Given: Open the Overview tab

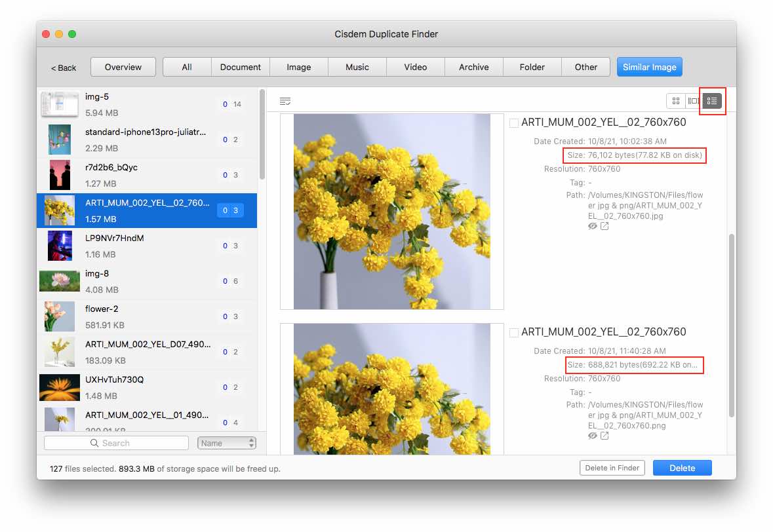Looking at the screenshot, I should click(123, 66).
